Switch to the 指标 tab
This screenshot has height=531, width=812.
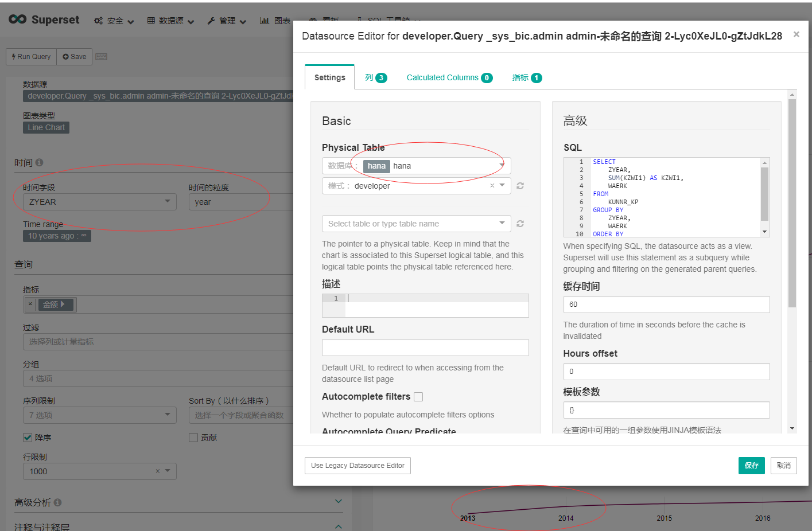tap(527, 77)
